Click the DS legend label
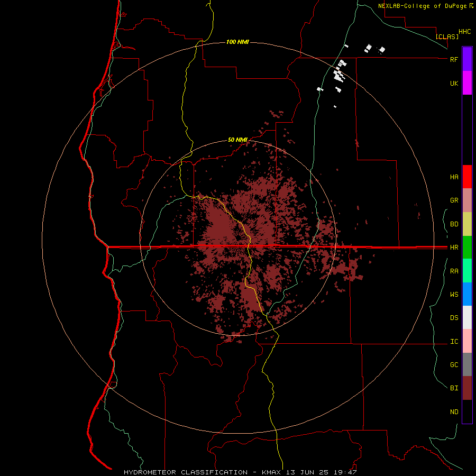The width and height of the screenshot is (476, 476). point(454,318)
